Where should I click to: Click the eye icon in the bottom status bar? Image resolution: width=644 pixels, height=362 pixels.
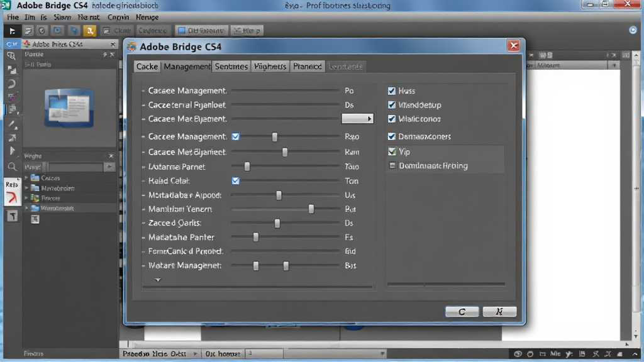518,354
